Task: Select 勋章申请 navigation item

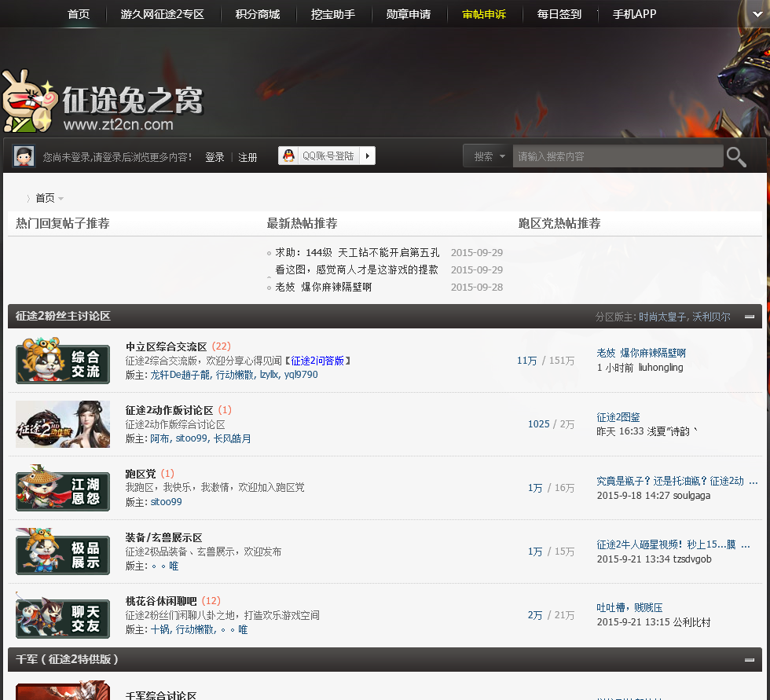Action: (x=409, y=14)
